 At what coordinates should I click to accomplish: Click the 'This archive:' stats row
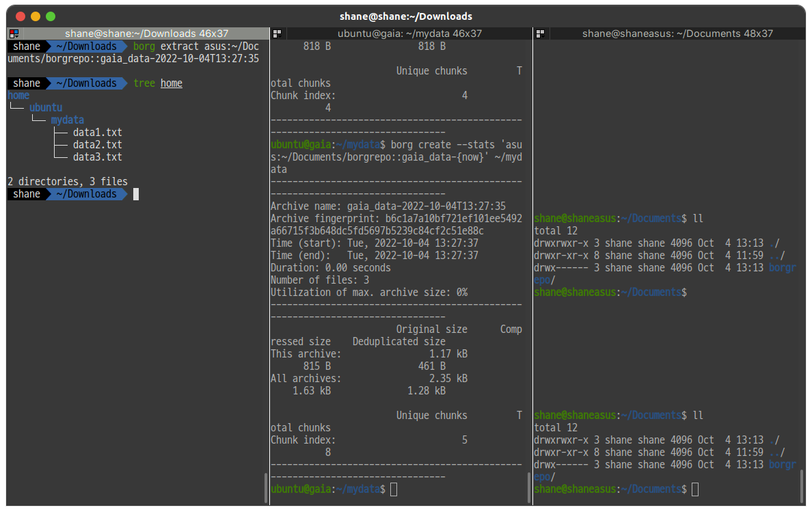pos(368,360)
